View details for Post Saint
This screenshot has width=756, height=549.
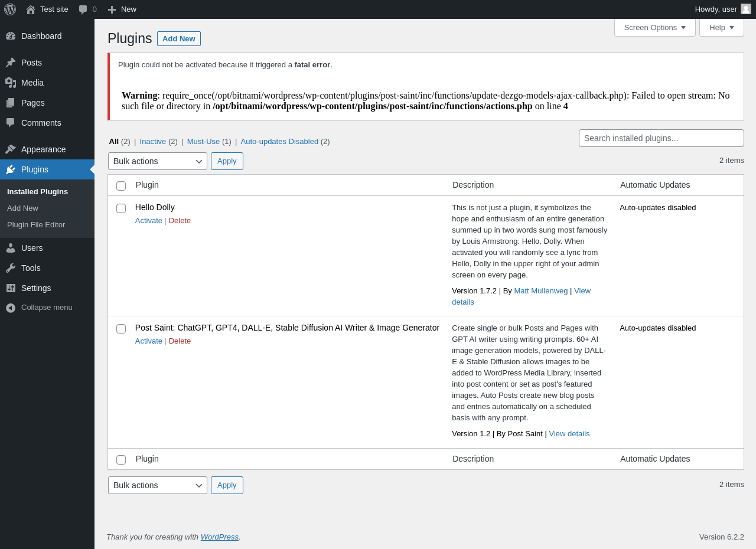point(569,434)
